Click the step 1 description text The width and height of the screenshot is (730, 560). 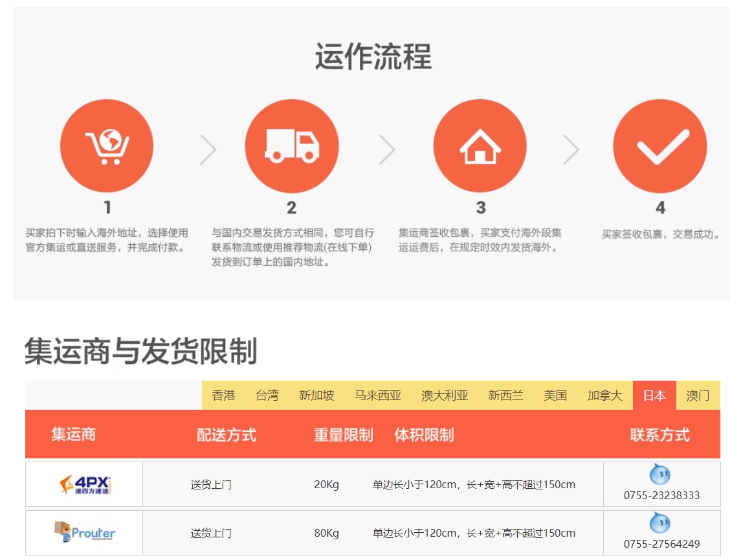[x=107, y=240]
